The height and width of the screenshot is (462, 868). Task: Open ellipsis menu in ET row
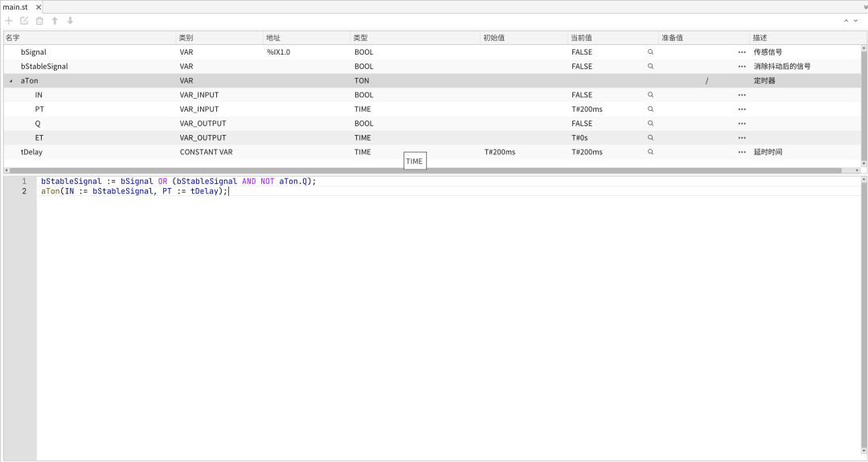(742, 137)
